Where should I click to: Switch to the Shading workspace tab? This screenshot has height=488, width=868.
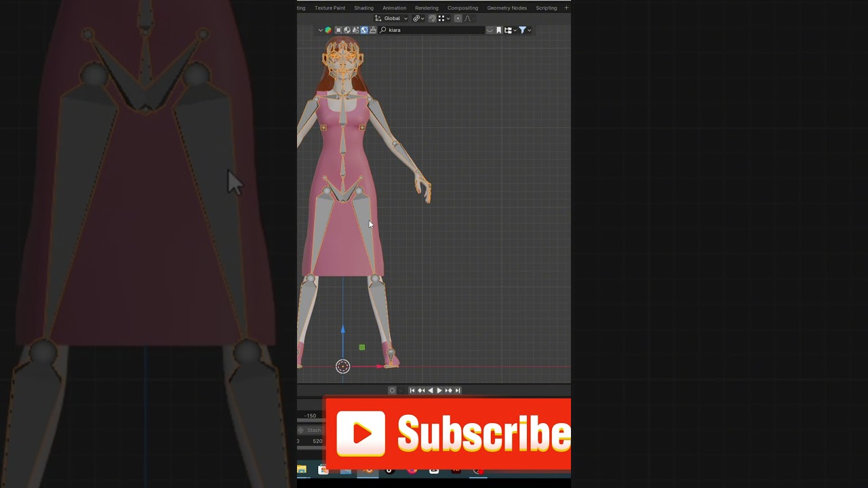pos(363,8)
